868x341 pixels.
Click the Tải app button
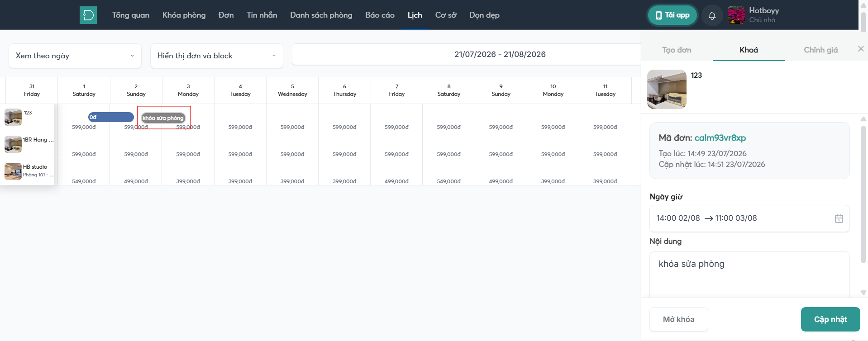(x=672, y=15)
